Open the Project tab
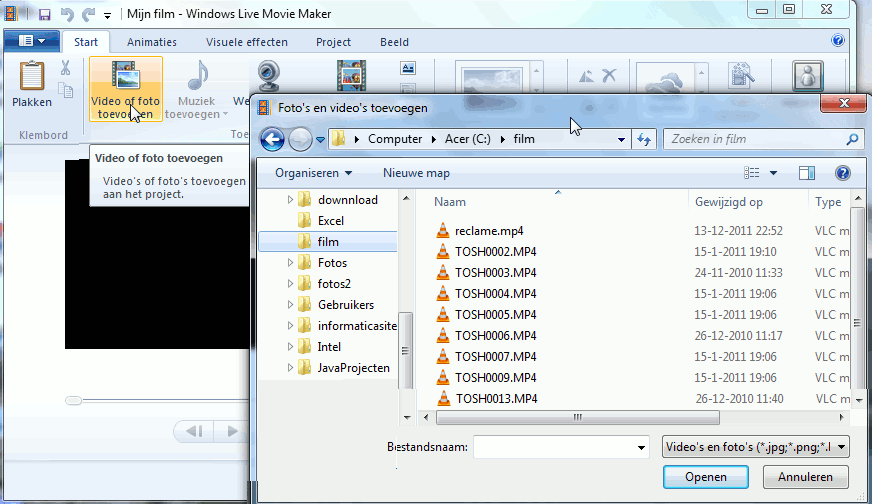872x504 pixels. coord(334,42)
